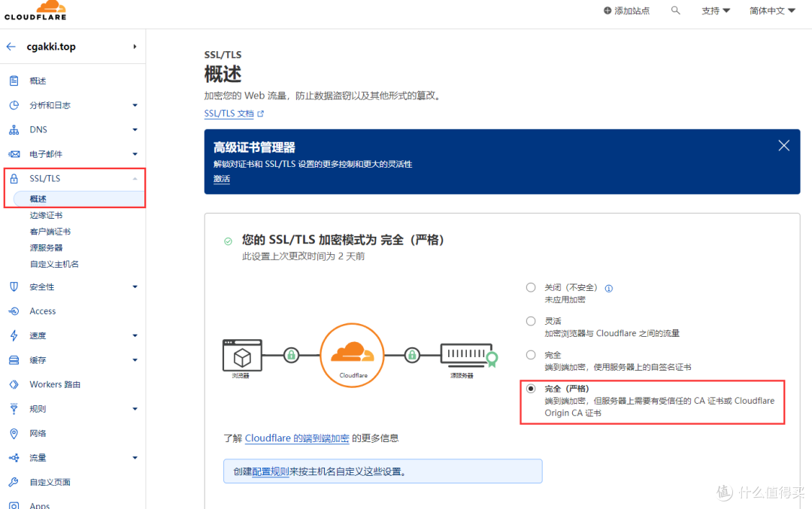Click the 安全性 shield icon

[x=14, y=286]
